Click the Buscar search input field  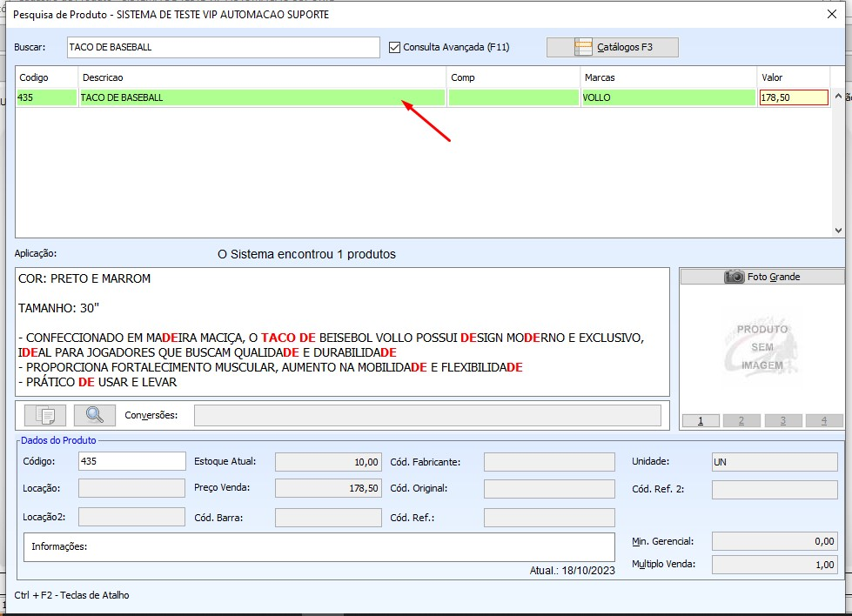(224, 47)
